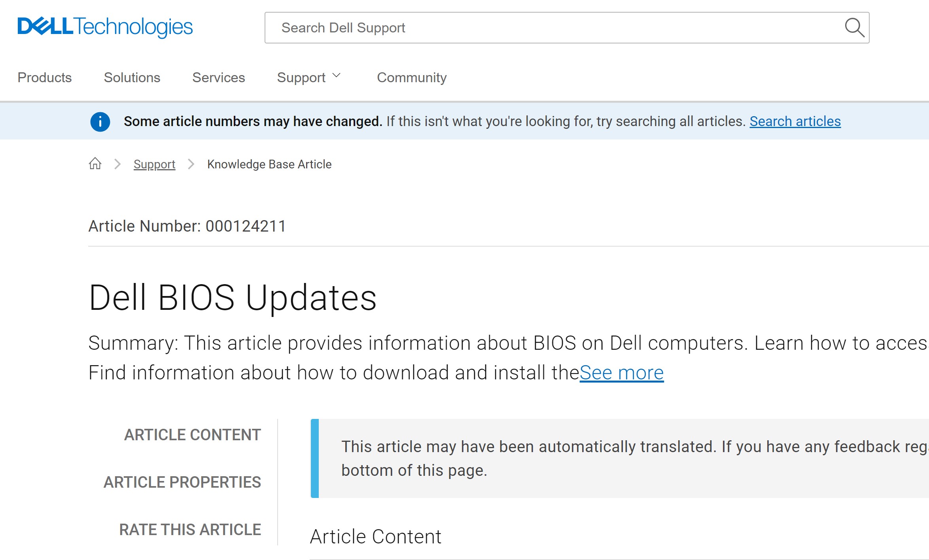This screenshot has height=560, width=929.
Task: Jump to ARTICLE PROPERTIES section
Action: pos(182,482)
